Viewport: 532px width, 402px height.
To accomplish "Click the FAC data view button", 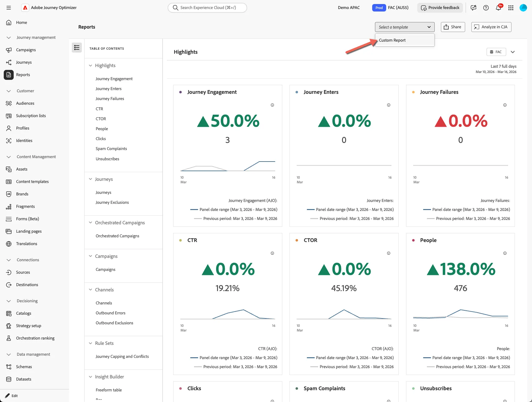I will 496,52.
